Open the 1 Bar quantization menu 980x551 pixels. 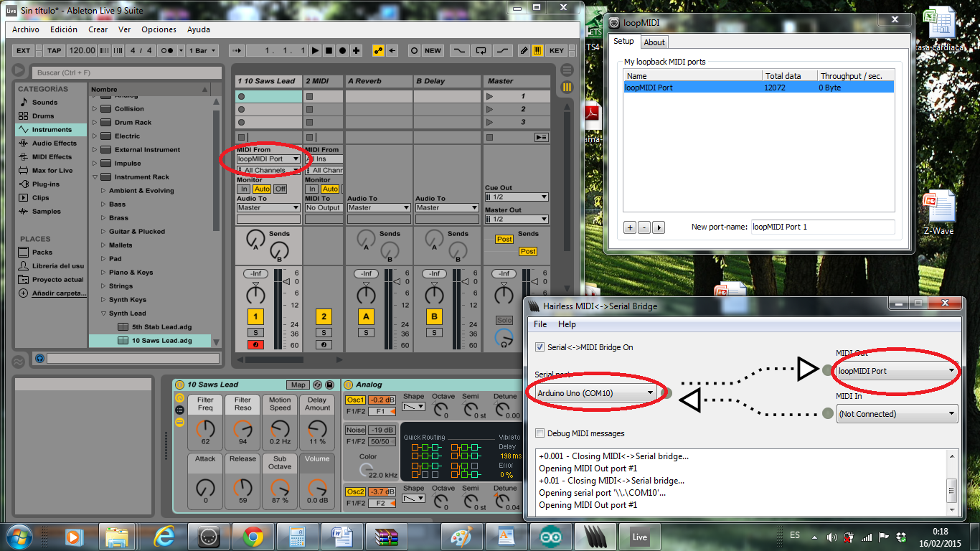point(202,51)
